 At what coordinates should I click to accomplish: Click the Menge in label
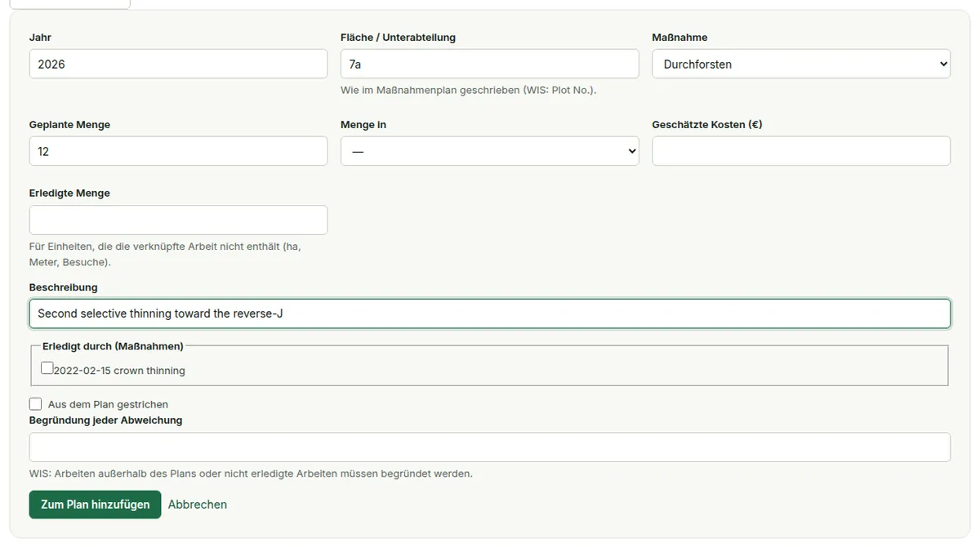tap(363, 125)
